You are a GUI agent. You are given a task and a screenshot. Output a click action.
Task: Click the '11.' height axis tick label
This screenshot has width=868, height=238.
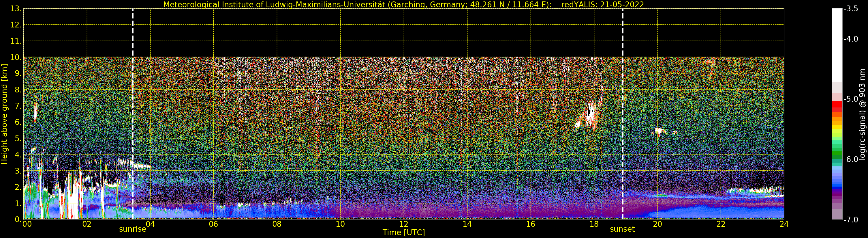coord(16,41)
